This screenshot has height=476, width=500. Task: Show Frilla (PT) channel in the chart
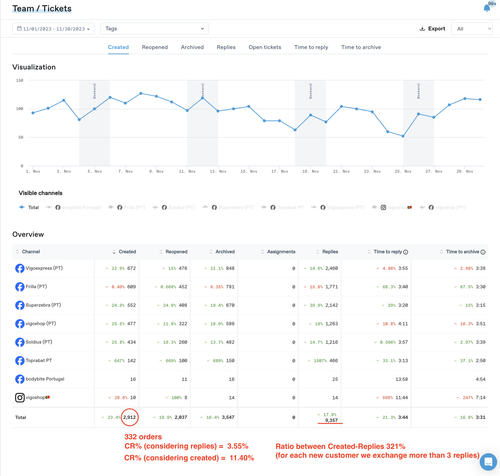pyautogui.click(x=127, y=207)
